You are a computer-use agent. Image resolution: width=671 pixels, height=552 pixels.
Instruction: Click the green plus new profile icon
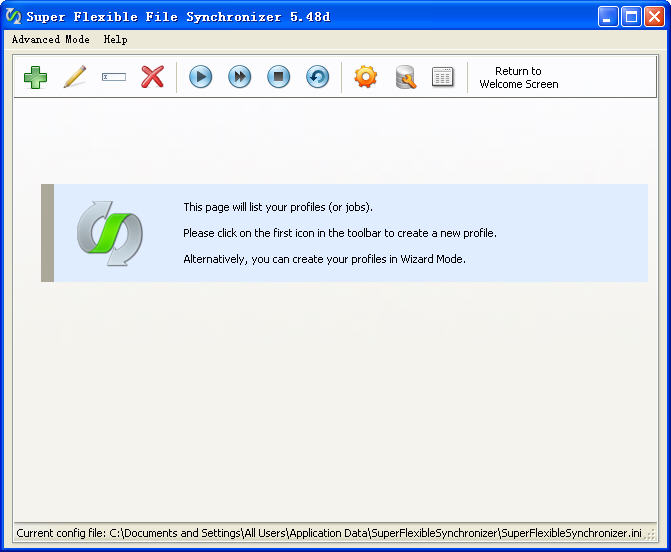tap(36, 77)
